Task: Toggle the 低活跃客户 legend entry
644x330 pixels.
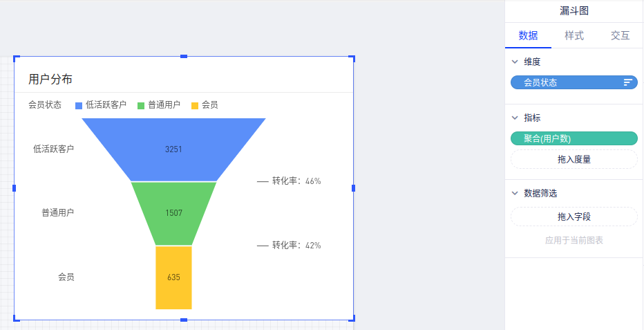Action: point(101,105)
